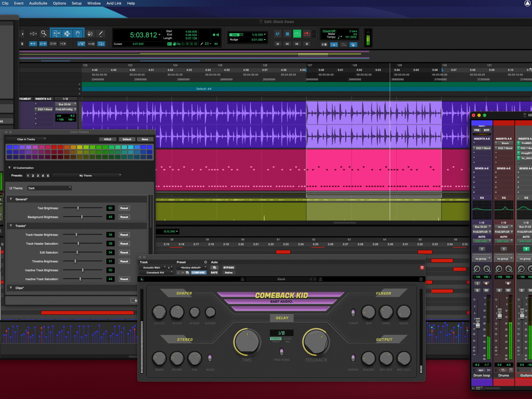
Task: Select the Grabber tool
Action: click(x=78, y=34)
